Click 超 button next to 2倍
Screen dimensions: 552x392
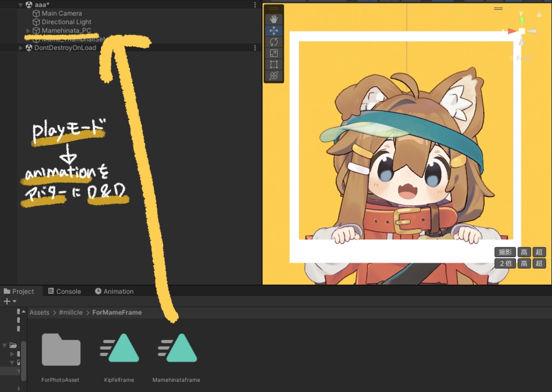click(539, 264)
